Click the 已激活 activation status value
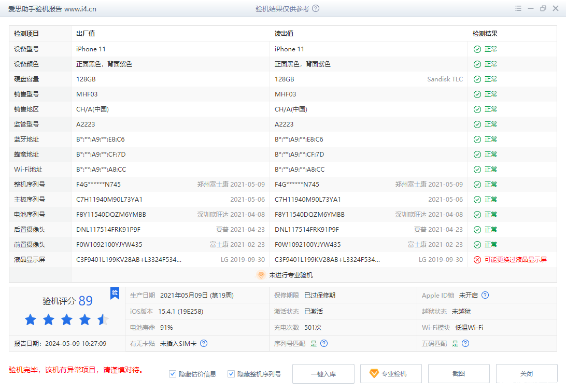The width and height of the screenshot is (566, 392). tap(314, 312)
